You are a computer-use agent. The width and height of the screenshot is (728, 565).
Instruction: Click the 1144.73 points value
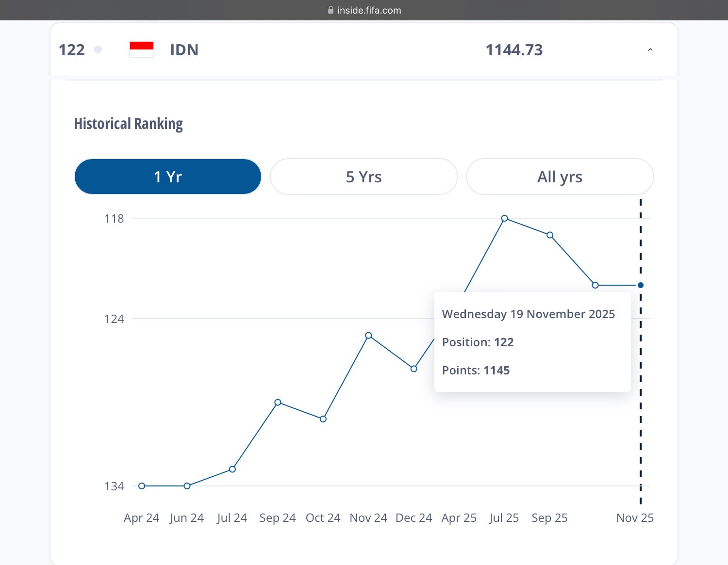pos(514,50)
